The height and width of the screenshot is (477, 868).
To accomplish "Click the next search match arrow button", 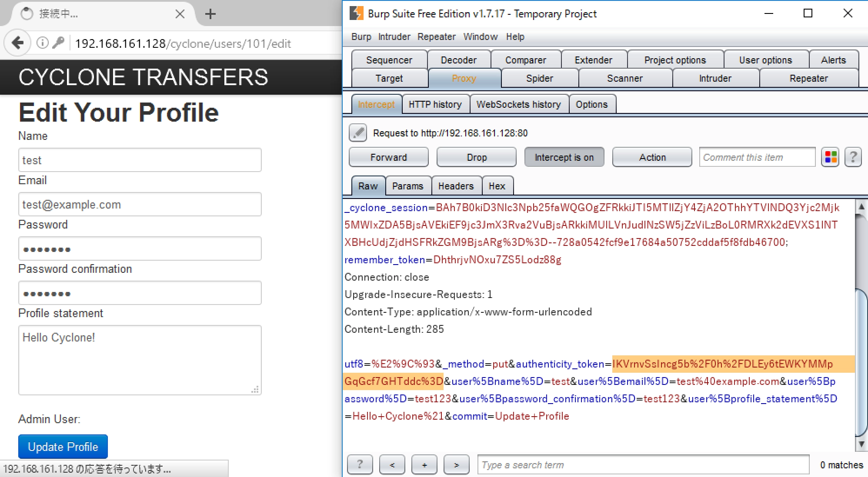I will [456, 465].
